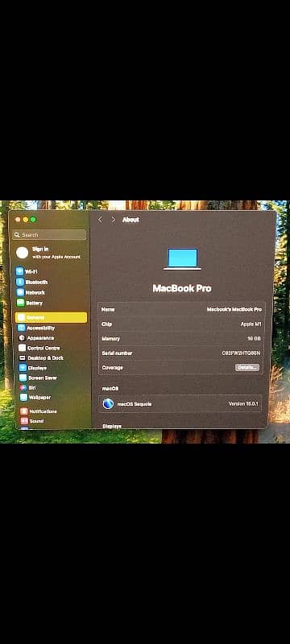The height and width of the screenshot is (644, 290).
Task: Go back with the left chevron
Action: click(100, 220)
